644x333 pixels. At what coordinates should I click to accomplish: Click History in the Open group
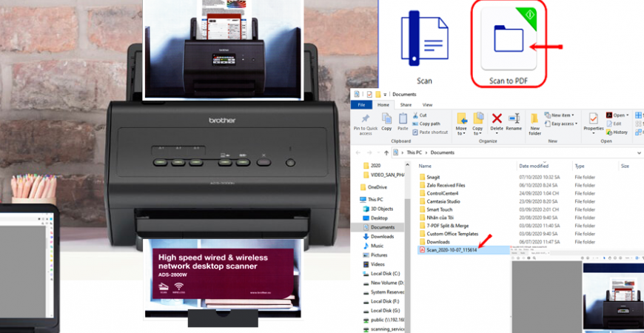(x=617, y=132)
